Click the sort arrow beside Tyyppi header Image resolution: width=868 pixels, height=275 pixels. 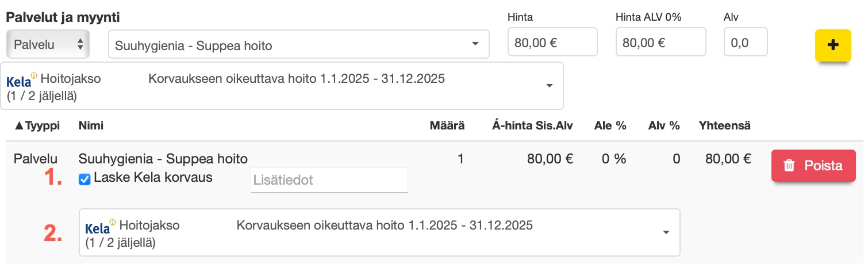point(19,125)
